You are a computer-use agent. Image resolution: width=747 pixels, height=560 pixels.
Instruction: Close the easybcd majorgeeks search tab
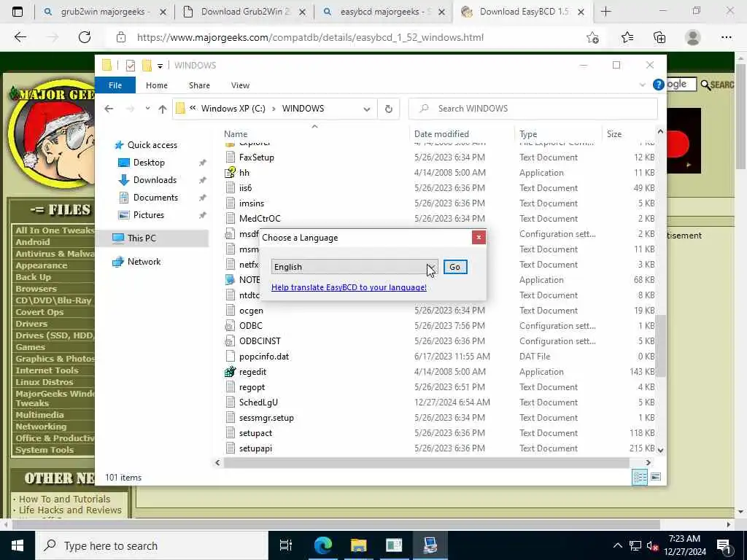(441, 12)
